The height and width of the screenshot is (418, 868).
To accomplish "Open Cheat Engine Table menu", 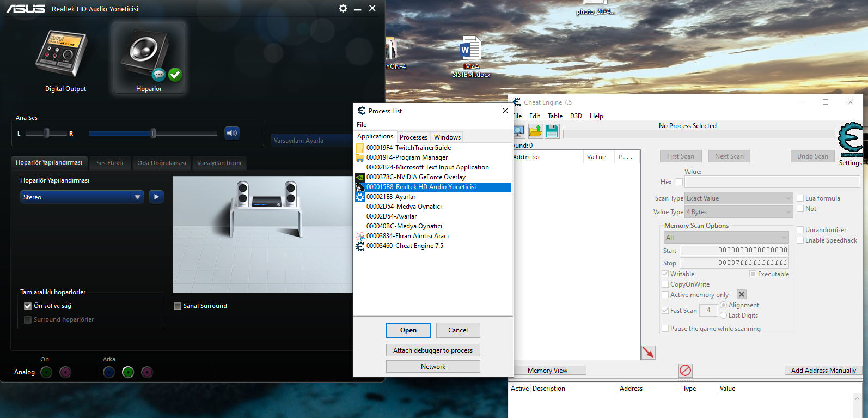I will 555,116.
